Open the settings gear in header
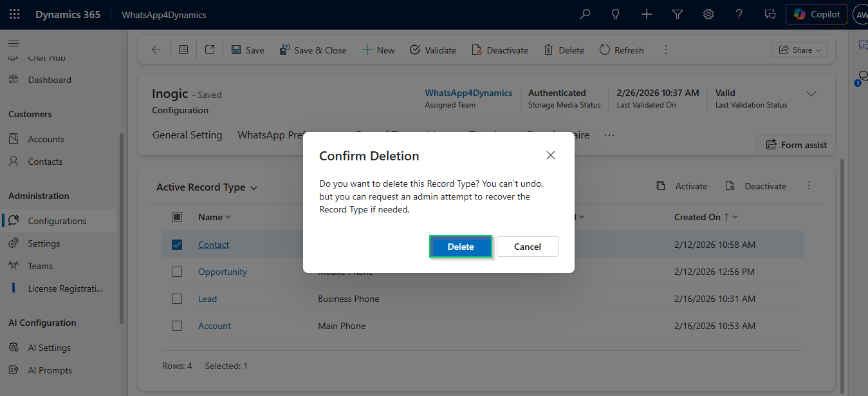This screenshot has width=868, height=396. 708,14
